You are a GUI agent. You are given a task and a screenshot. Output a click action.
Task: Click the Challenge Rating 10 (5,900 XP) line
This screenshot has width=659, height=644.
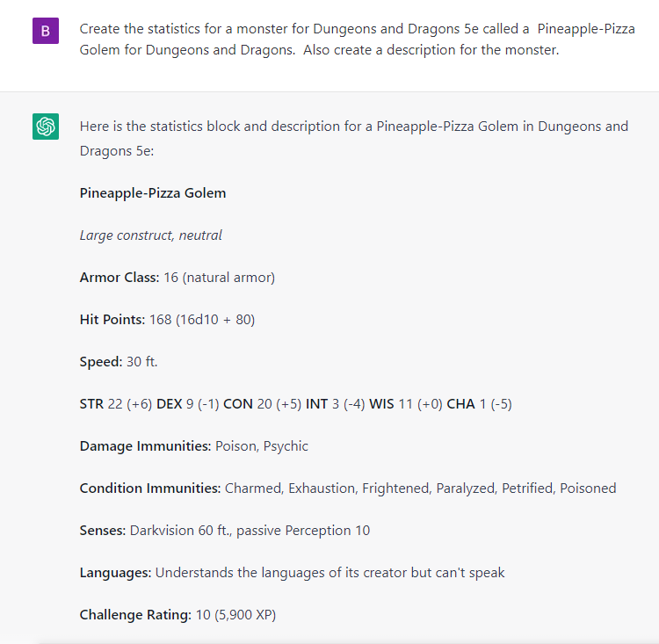tap(177, 615)
